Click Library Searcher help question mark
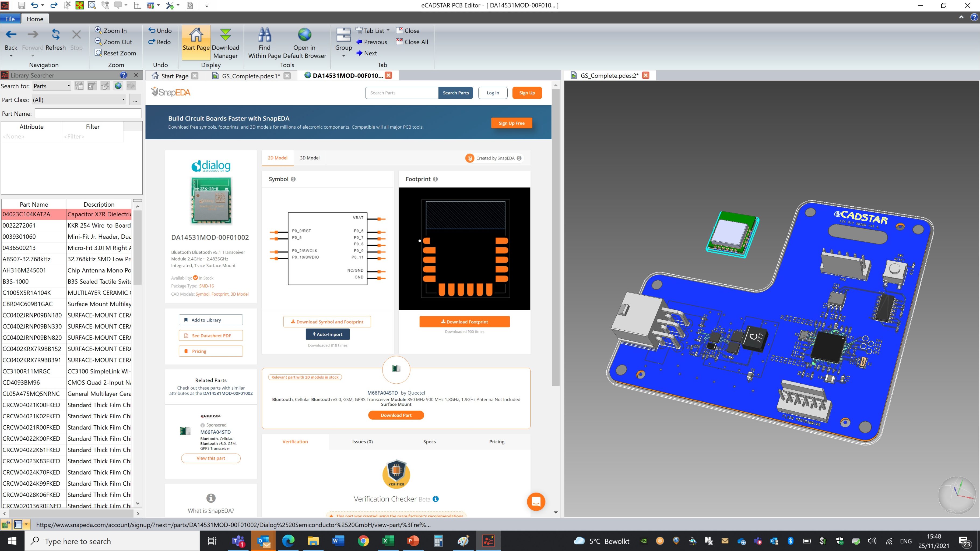The height and width of the screenshot is (551, 980). tap(123, 75)
